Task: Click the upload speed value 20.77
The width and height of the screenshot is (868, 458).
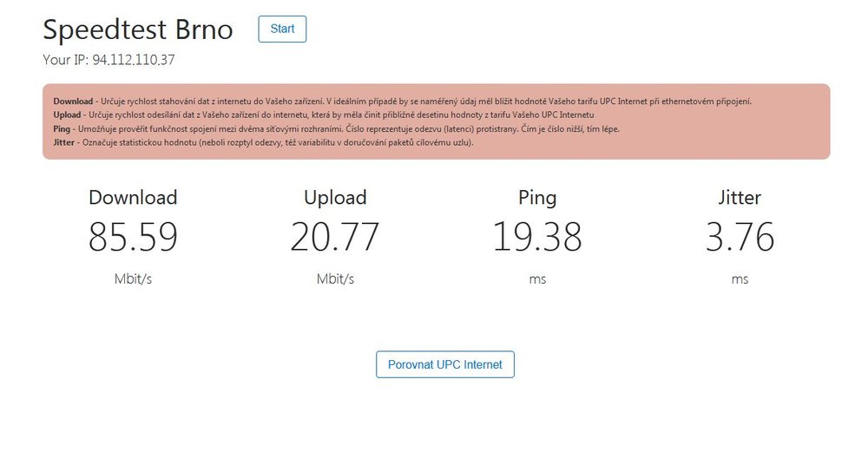Action: (x=335, y=237)
